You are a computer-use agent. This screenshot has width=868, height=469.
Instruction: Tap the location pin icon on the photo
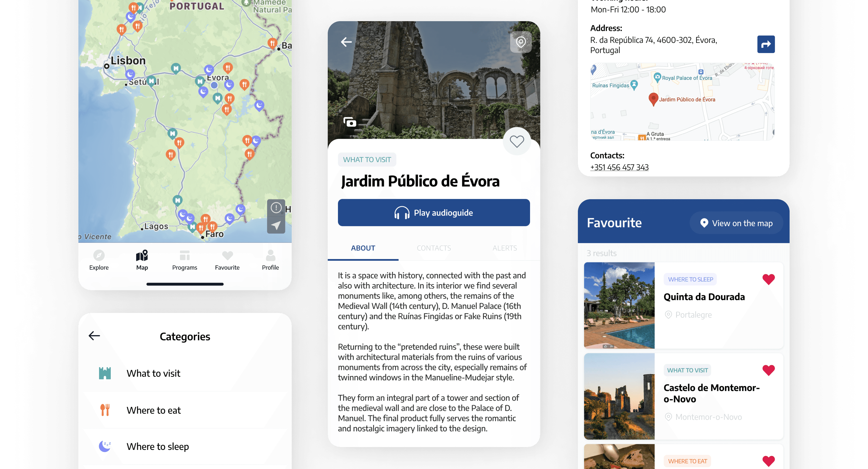coord(521,42)
